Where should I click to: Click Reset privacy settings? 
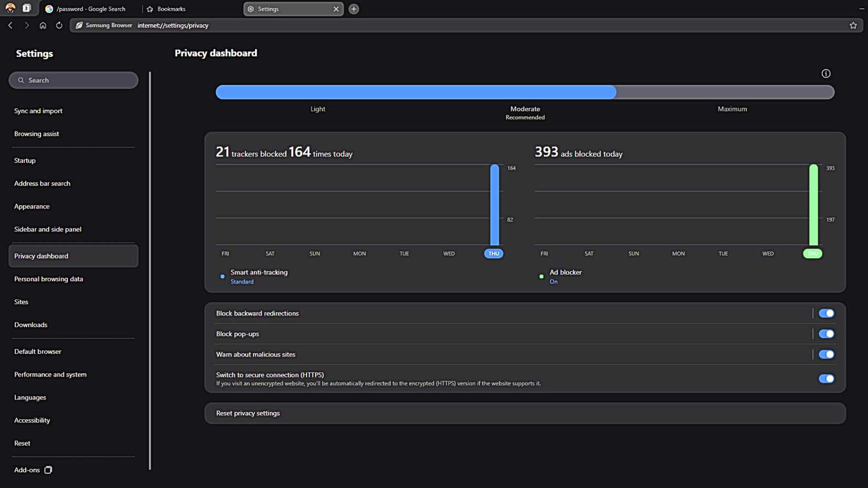point(525,413)
